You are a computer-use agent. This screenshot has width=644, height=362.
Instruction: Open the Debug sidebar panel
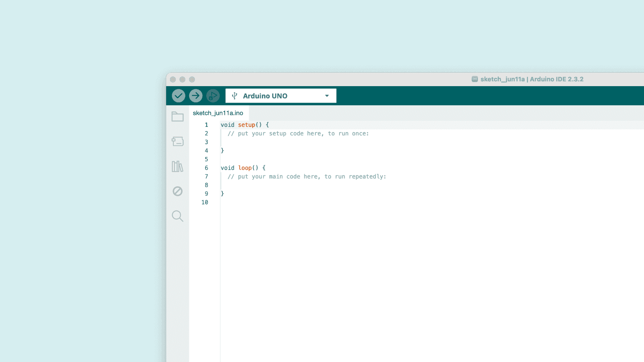[x=177, y=191]
